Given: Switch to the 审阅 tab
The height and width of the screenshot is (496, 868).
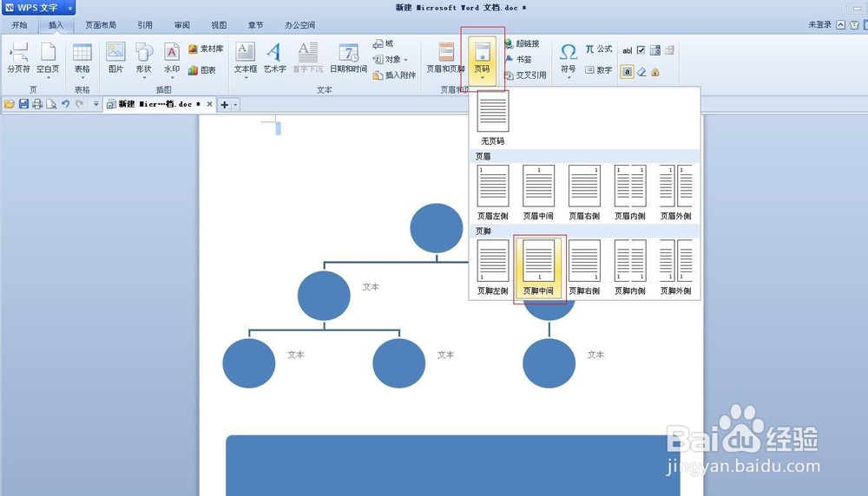Looking at the screenshot, I should click(x=181, y=25).
